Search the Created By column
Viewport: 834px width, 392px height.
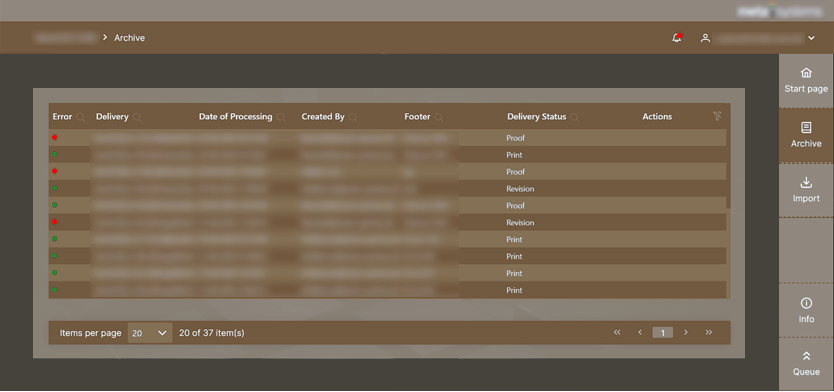pyautogui.click(x=353, y=117)
